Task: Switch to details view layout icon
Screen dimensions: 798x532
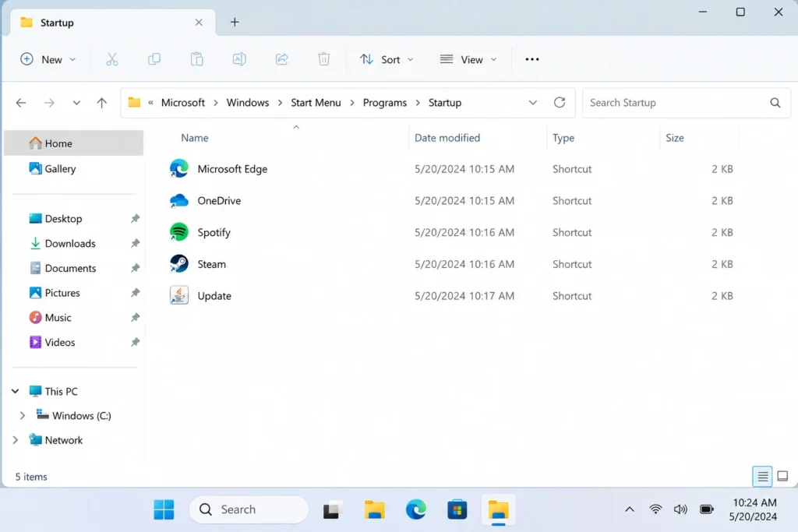Action: [762, 477]
